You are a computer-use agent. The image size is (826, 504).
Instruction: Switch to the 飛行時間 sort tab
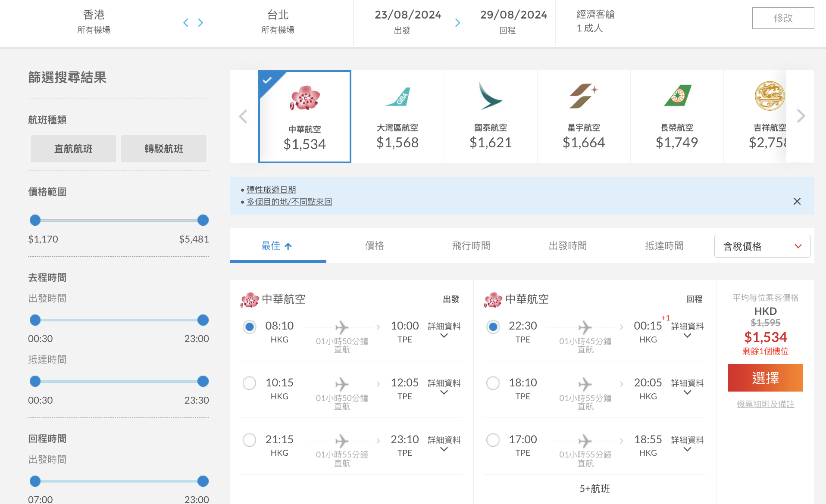471,246
